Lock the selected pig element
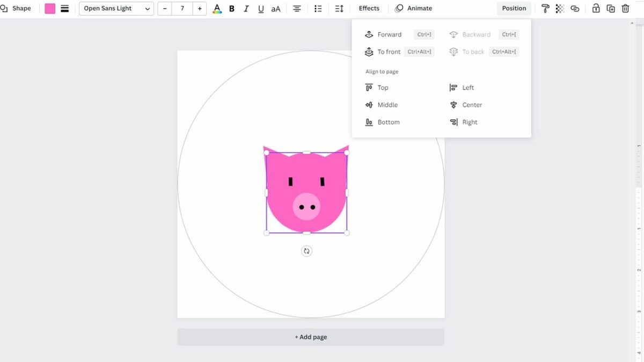 595,8
